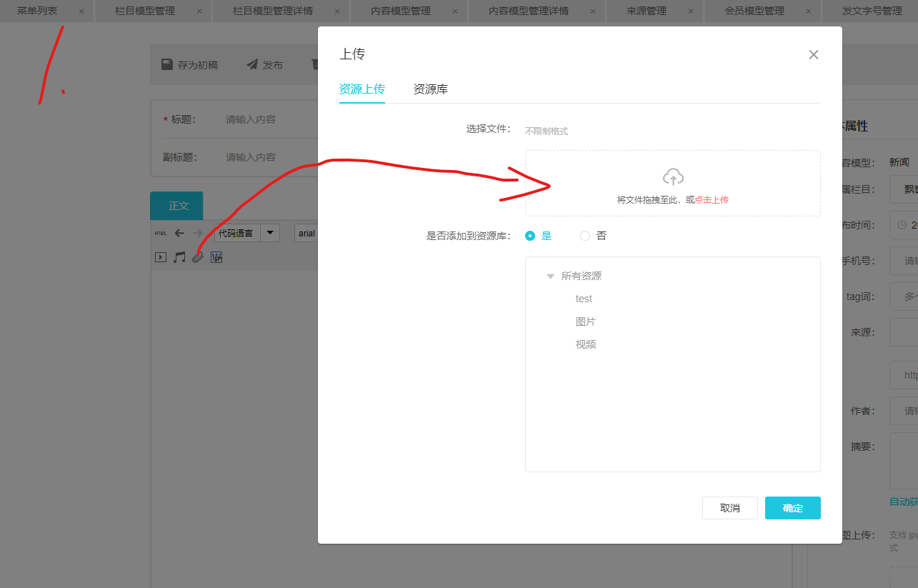Open the 内容模型管理 page tab

401,11
